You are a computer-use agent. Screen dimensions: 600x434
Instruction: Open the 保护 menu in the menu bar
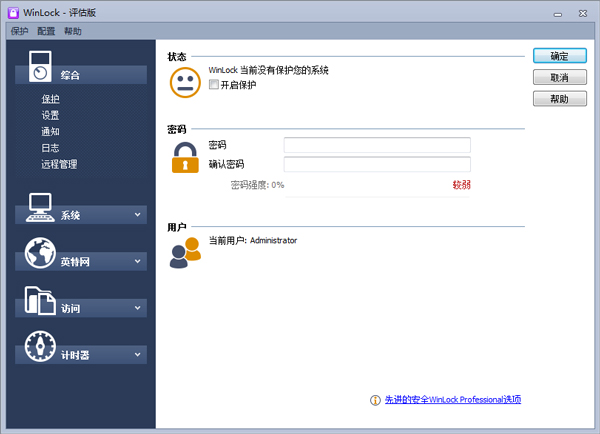(19, 31)
